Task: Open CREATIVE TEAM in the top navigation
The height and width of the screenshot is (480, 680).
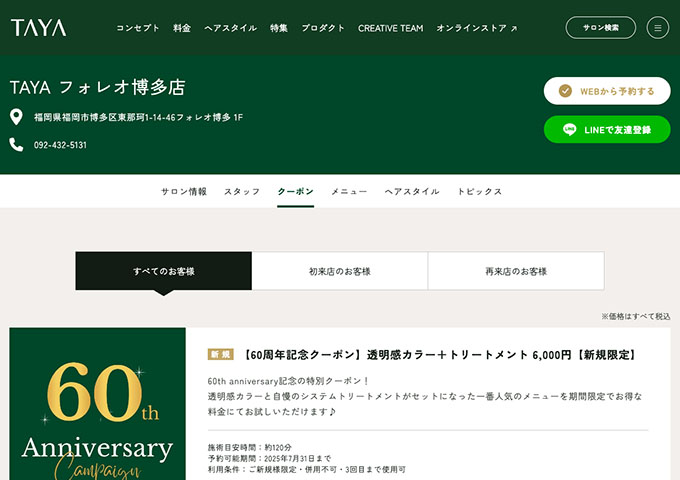Action: pos(390,28)
